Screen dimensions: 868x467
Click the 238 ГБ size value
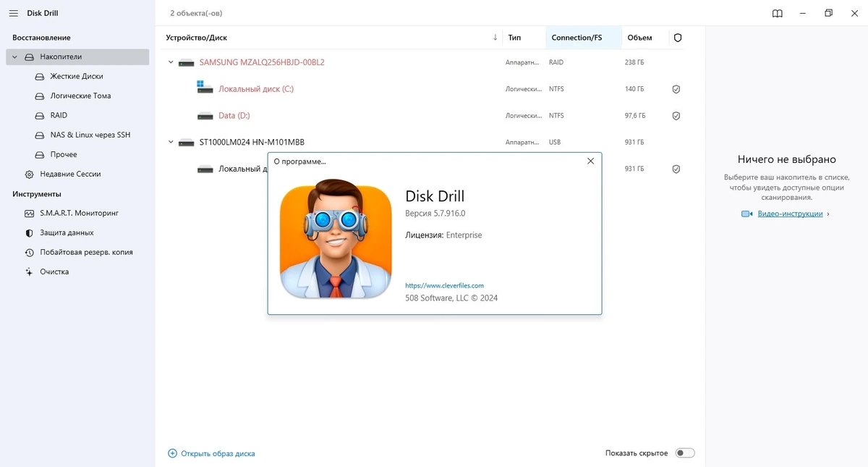(634, 63)
